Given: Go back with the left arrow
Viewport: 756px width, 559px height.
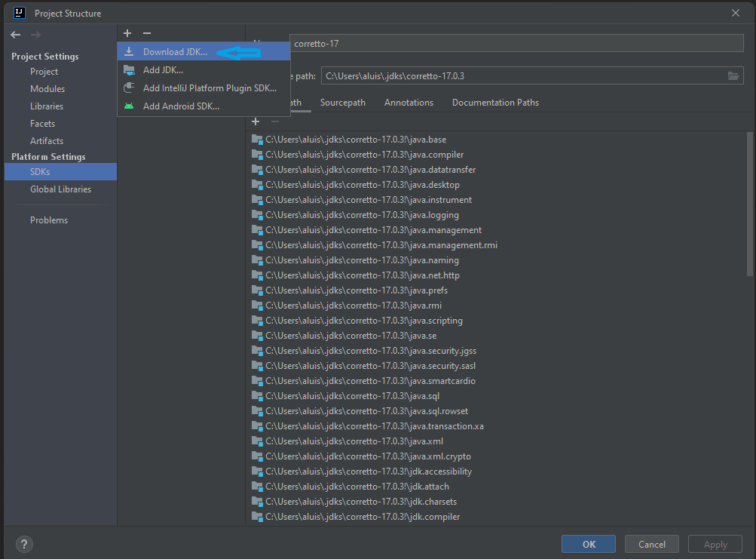Looking at the screenshot, I should (x=15, y=35).
